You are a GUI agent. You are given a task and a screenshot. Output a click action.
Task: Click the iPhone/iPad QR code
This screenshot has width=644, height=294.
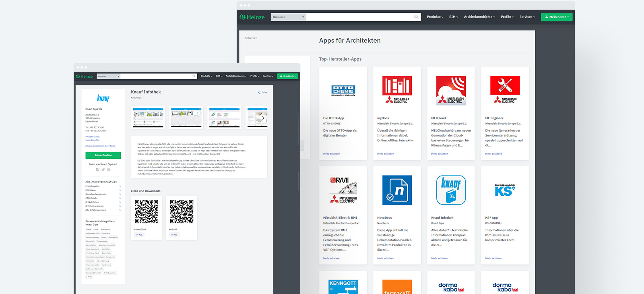[147, 212]
